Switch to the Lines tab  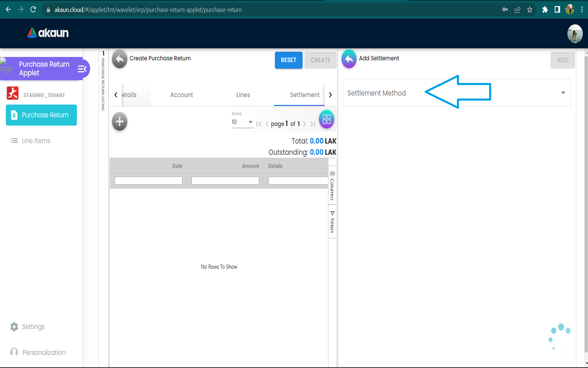(243, 95)
